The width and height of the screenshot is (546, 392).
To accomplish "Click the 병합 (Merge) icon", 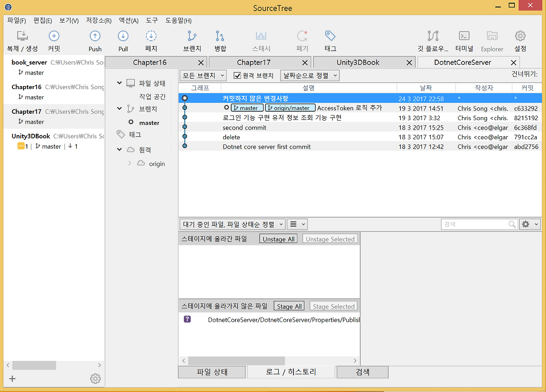I will click(220, 40).
